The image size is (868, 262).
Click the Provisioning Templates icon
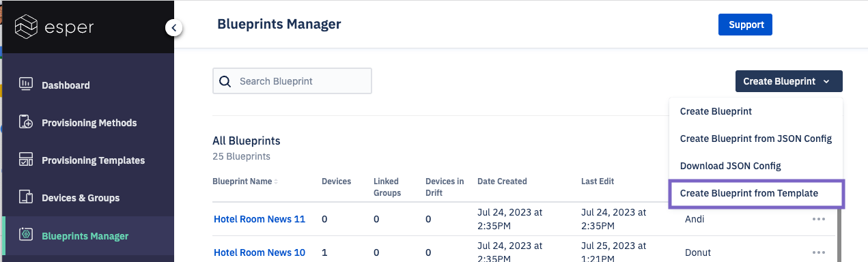click(x=25, y=160)
